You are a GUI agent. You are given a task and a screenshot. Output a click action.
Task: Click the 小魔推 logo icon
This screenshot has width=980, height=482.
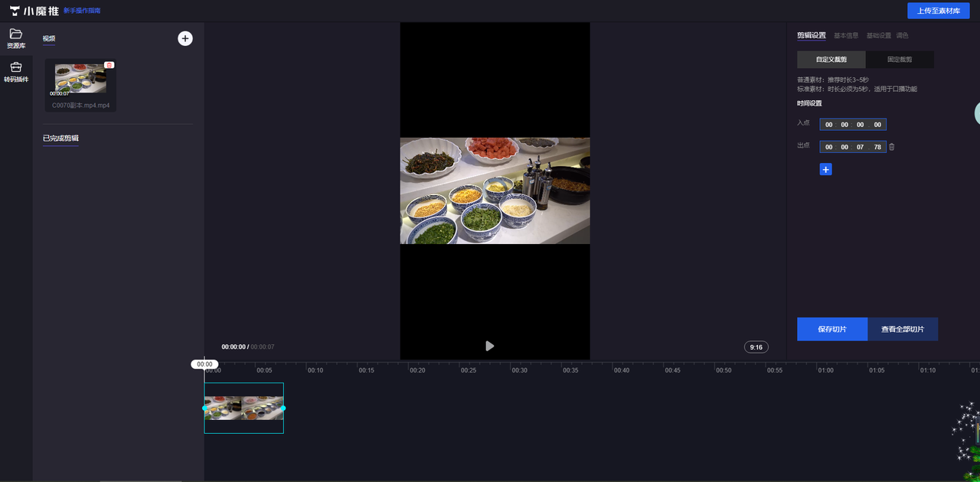pos(15,11)
